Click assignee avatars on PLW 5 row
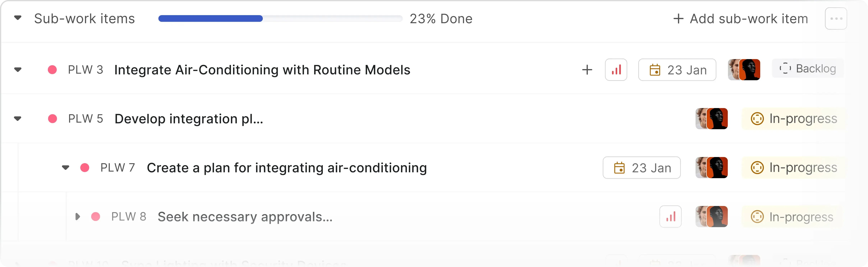Image resolution: width=868 pixels, height=267 pixels. tap(711, 119)
